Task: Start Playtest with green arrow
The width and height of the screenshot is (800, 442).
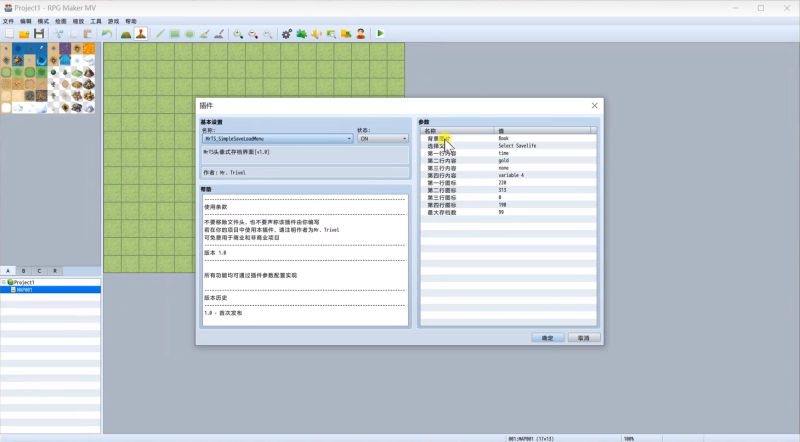Action: [x=380, y=34]
